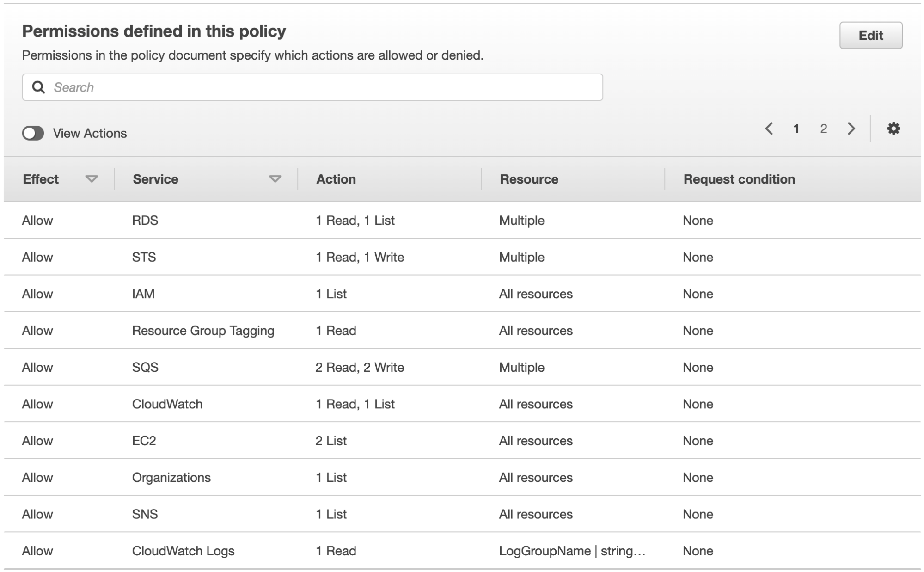Sort by Effect column arrow
The height and width of the screenshot is (572, 924).
(92, 179)
